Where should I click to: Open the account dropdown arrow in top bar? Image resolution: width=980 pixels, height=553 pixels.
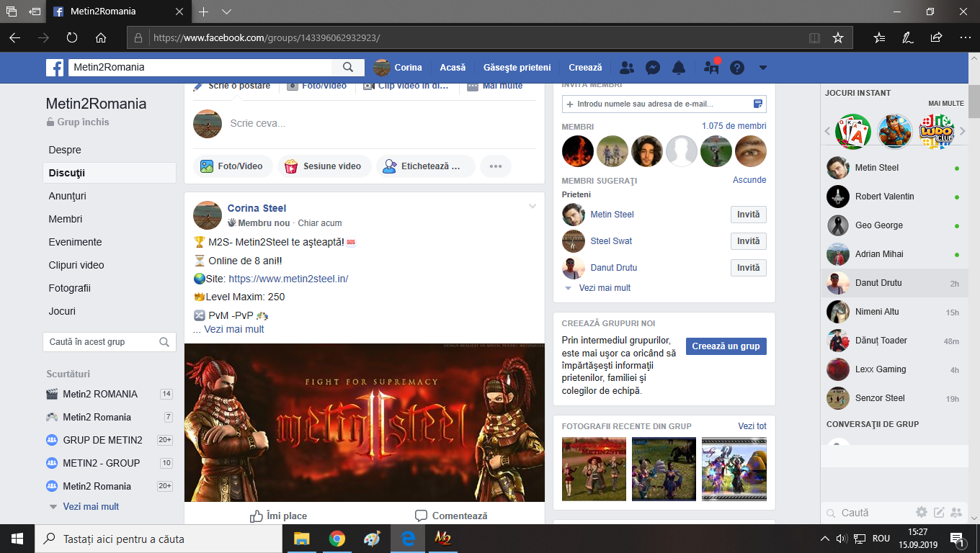[763, 68]
